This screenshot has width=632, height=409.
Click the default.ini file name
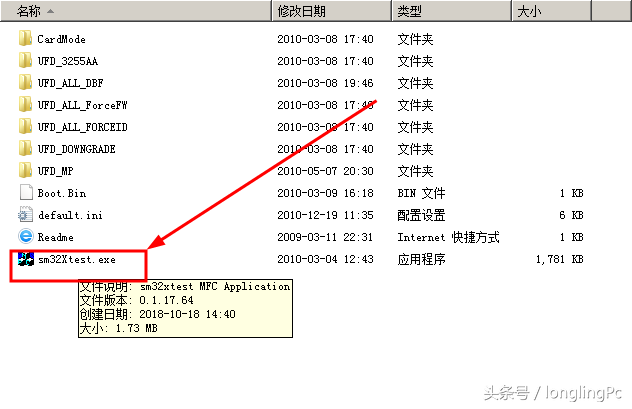(x=70, y=215)
